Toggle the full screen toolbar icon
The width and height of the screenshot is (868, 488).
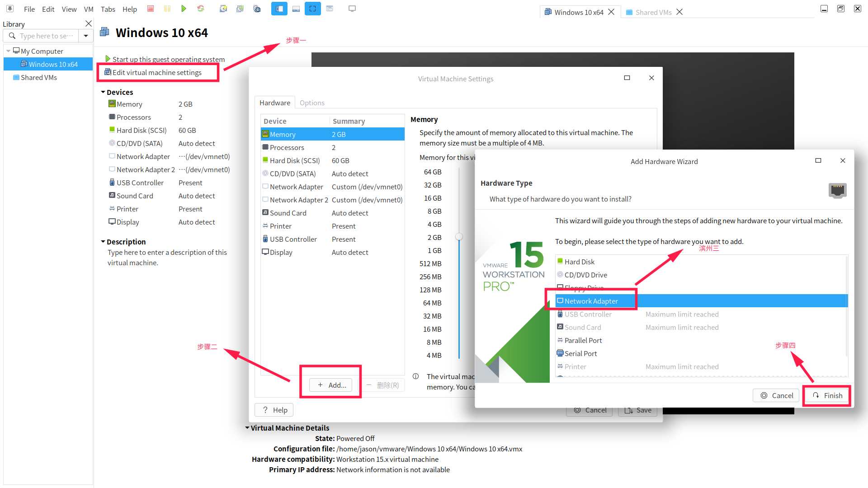(x=313, y=9)
